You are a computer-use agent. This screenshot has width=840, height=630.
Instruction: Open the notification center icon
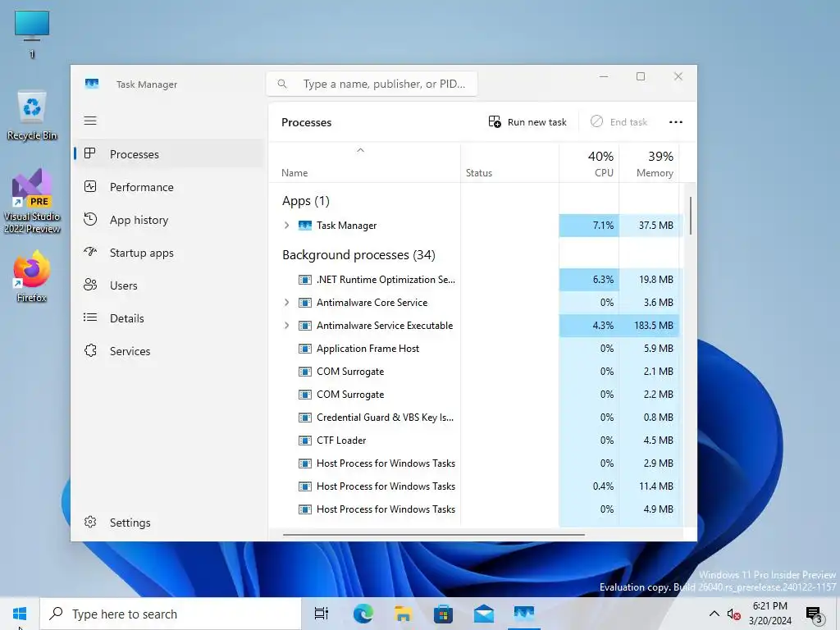815,614
